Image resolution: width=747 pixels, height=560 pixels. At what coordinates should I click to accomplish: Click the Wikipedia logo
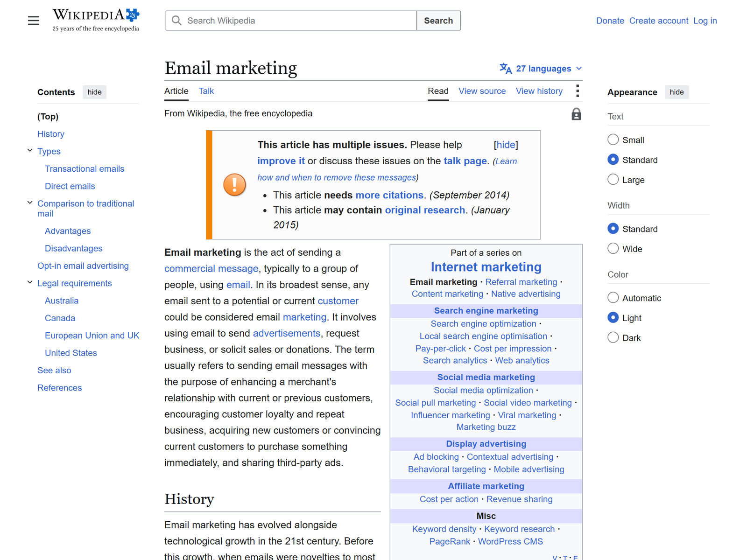coord(96,20)
